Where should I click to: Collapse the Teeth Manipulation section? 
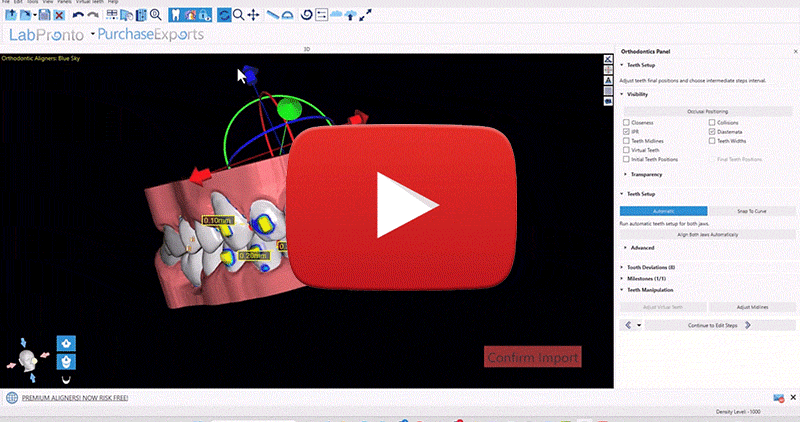(646, 290)
